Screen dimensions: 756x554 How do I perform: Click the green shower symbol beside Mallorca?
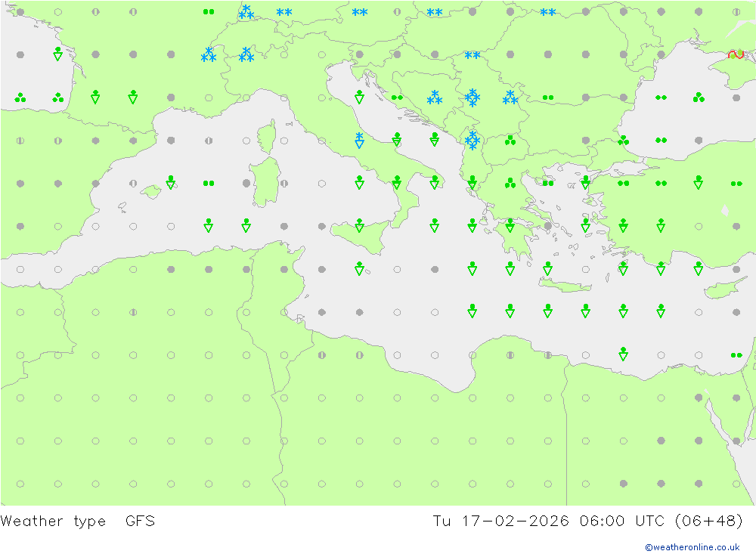(171, 182)
